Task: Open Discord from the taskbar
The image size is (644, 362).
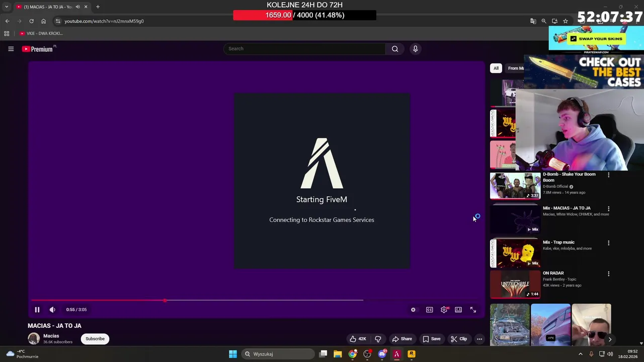Action: click(x=382, y=354)
